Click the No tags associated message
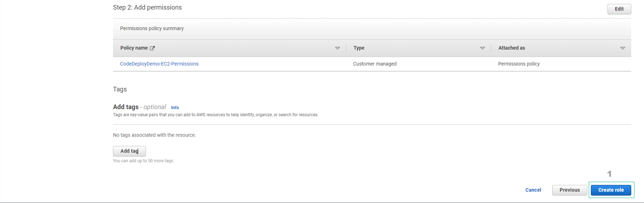The image size is (644, 203). click(154, 135)
